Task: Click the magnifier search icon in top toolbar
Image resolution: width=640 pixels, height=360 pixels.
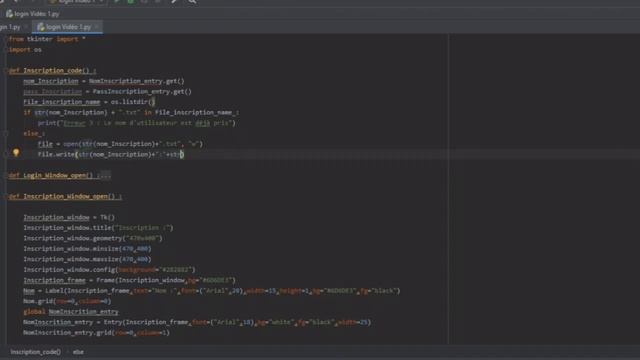Action: (192, 2)
